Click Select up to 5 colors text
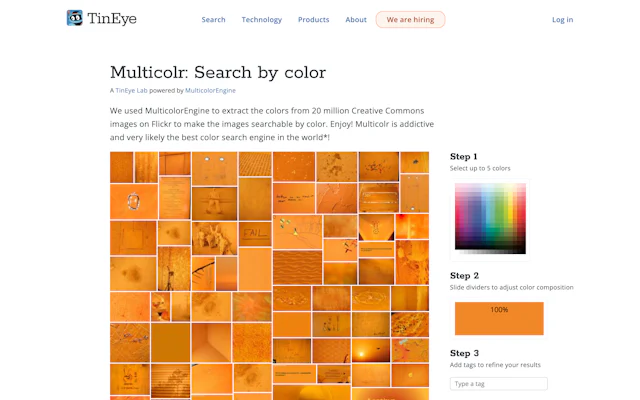The height and width of the screenshot is (400, 640). coord(480,168)
